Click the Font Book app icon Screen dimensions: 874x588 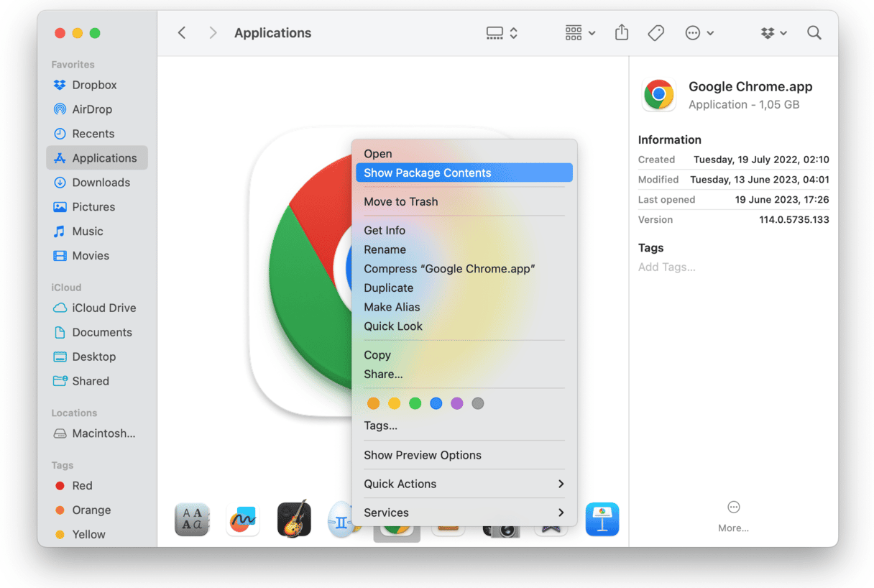pos(192,519)
